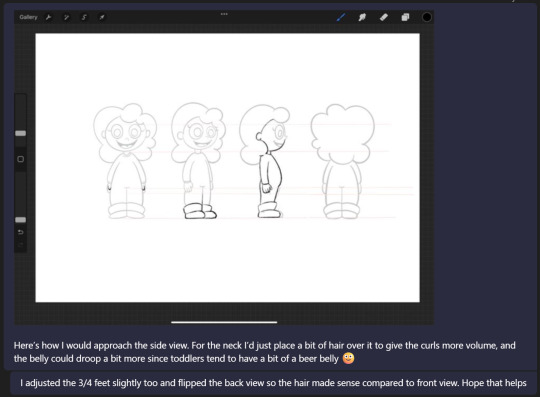Viewport: 540px width, 397px height.
Task: Click the "I adjusted the 3/4 feet" message text
Action: 273,383
